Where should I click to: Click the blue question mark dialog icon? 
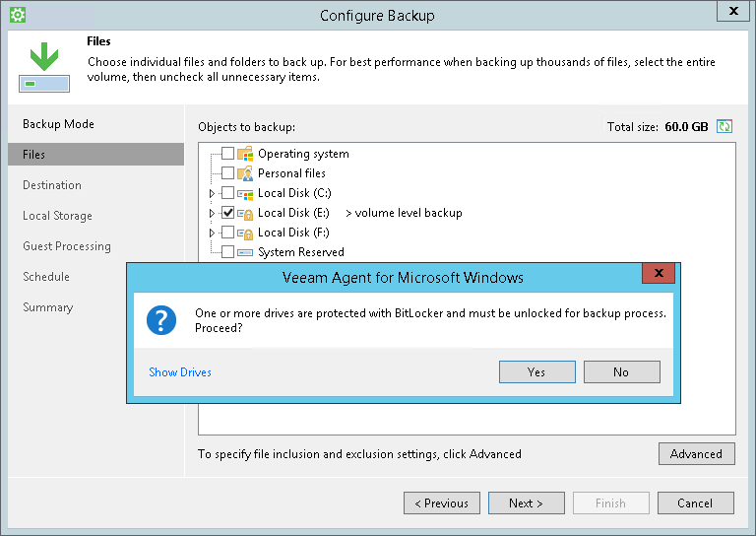[x=160, y=320]
